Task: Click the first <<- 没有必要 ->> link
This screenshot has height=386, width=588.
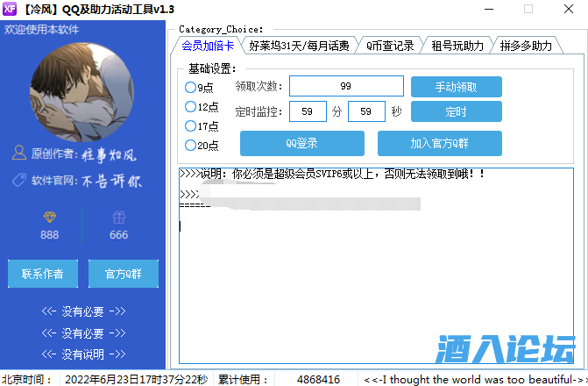Action: click(x=83, y=311)
